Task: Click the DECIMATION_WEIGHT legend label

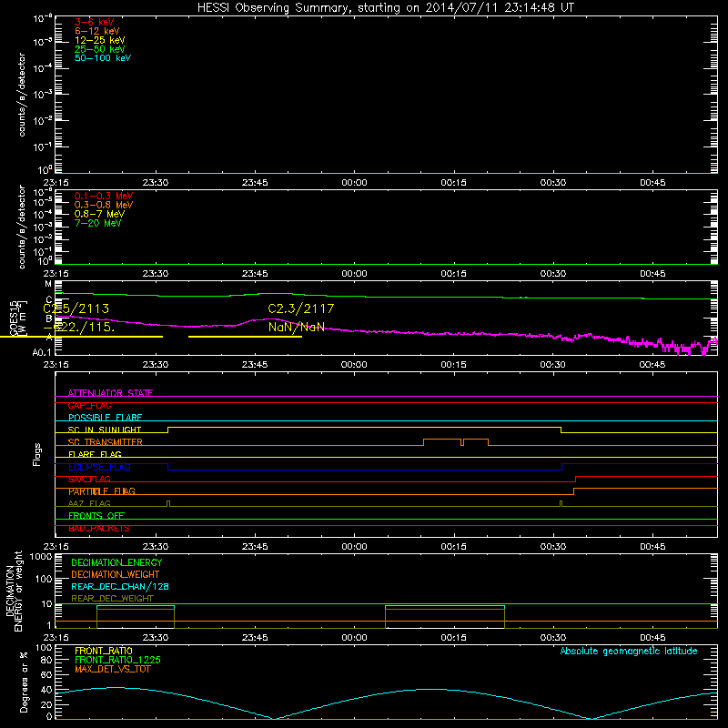Action: [x=116, y=575]
